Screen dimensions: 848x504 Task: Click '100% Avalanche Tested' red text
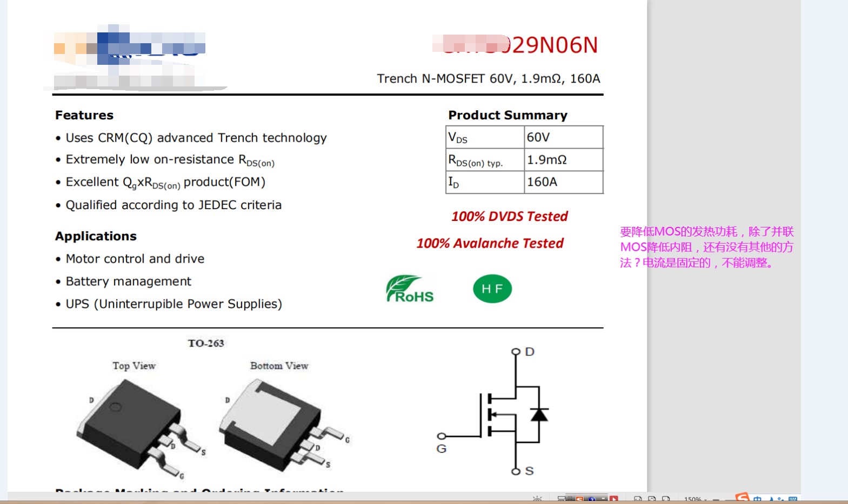point(490,244)
